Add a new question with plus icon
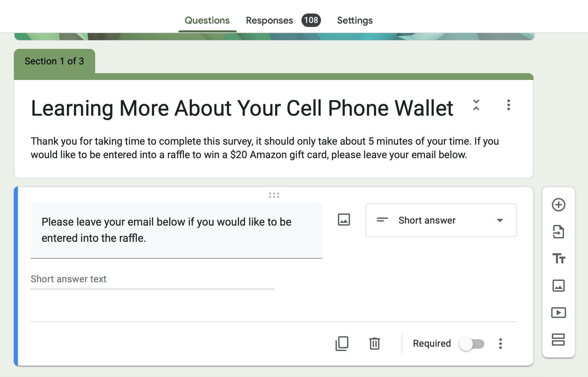Viewport: 588px width, 377px height. 558,205
